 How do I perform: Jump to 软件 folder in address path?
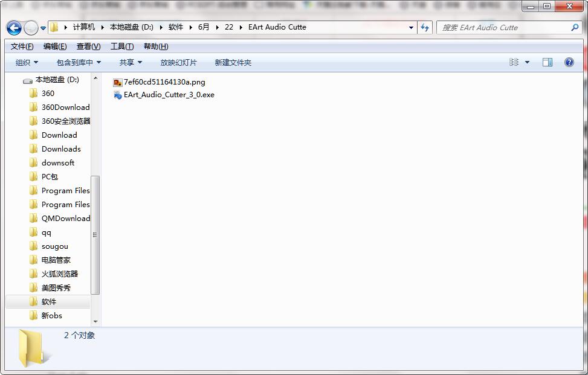pos(175,27)
